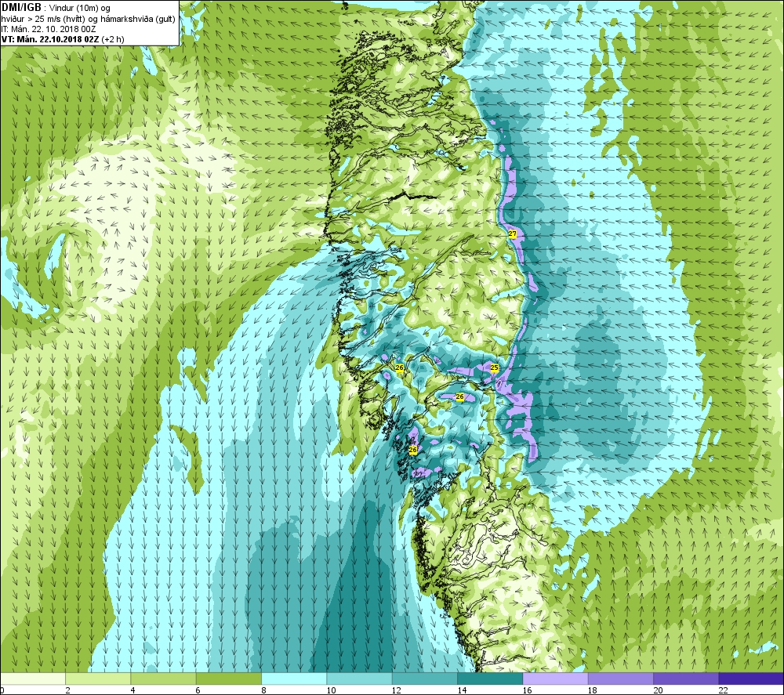784x695 pixels.
Task: Click the 14–16 m/s dark teal legend swatch
Action: [x=490, y=679]
